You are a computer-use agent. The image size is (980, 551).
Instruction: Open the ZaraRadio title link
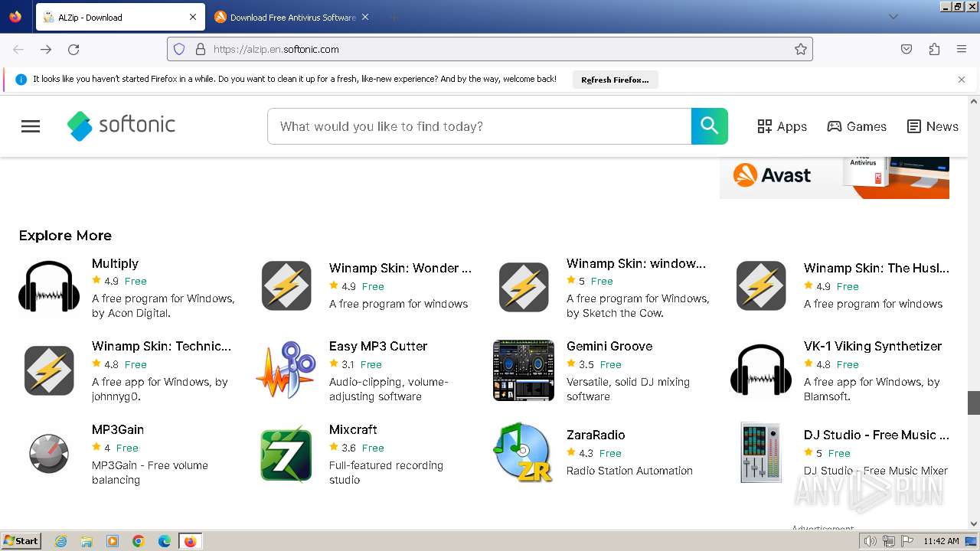pyautogui.click(x=596, y=435)
